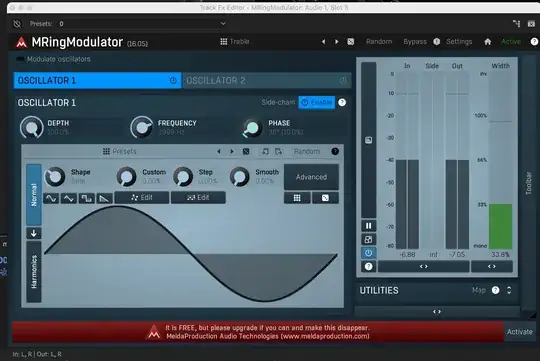
Task: Select the Oscillator 2 tab
Action: click(x=267, y=80)
